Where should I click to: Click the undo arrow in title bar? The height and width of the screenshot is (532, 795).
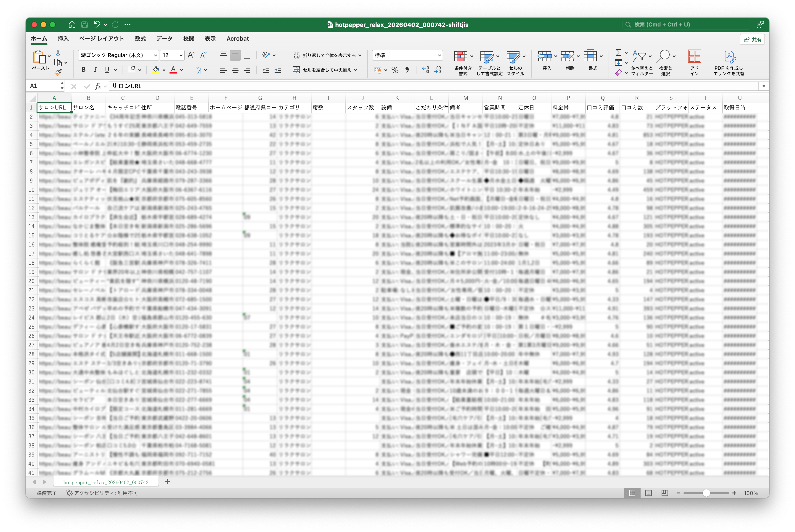point(97,24)
